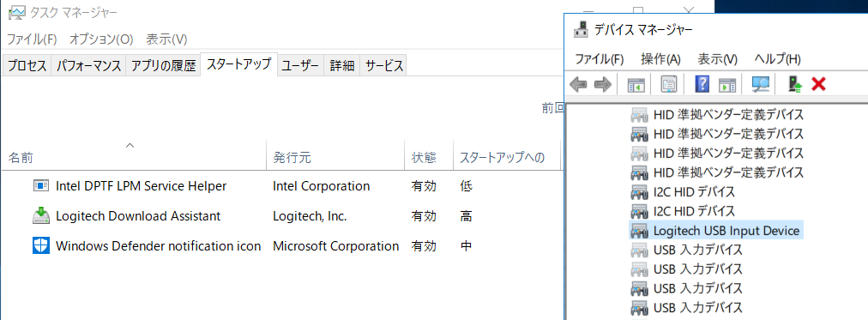Click Intel Corporation publisher cell
The height and width of the screenshot is (320, 868).
[x=321, y=186]
